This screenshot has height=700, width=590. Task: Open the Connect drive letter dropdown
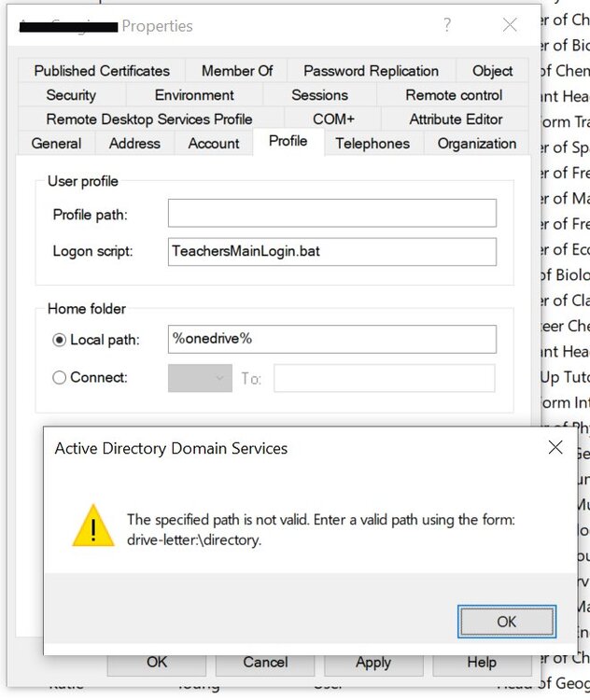pos(200,378)
